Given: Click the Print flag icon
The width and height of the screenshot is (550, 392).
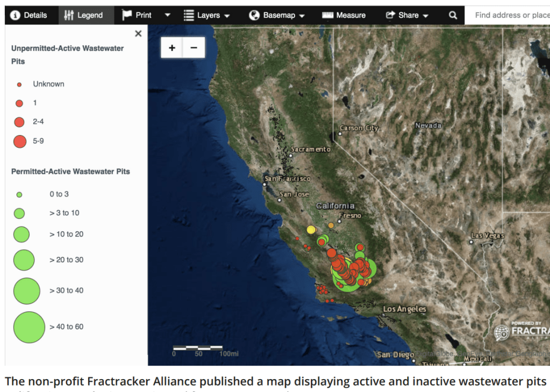Looking at the screenshot, I should (x=127, y=15).
